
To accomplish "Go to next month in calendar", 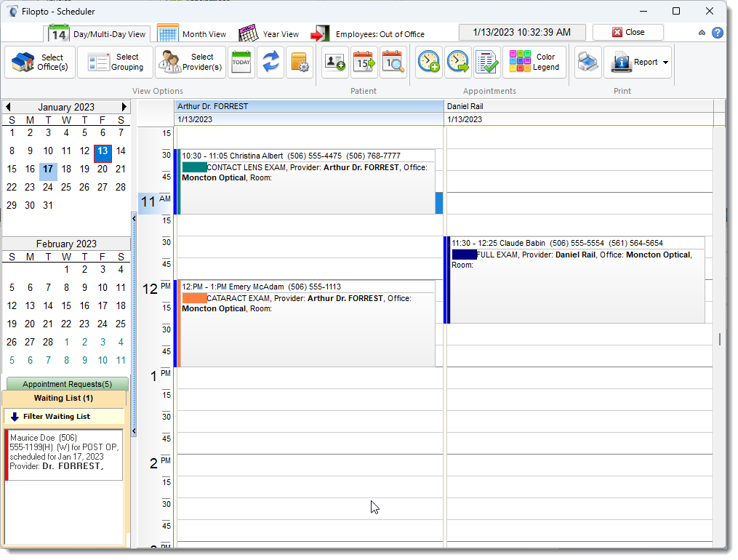I will (x=124, y=107).
